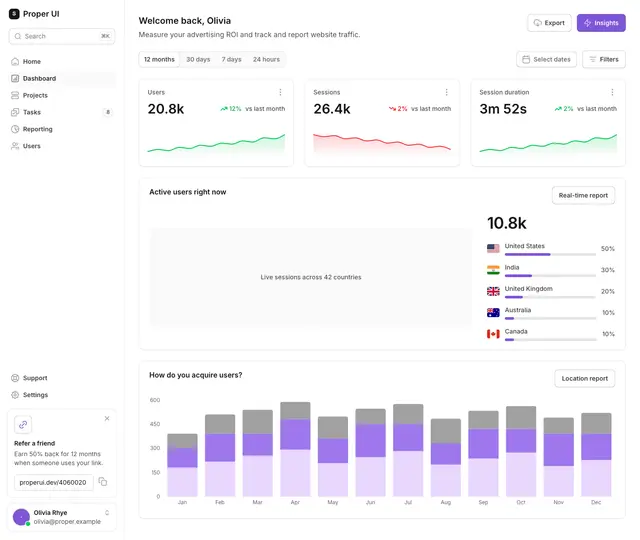
Task: Click the India progress bar
Action: click(550, 276)
